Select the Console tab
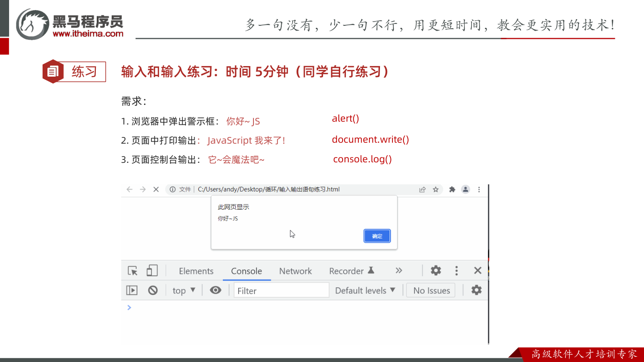 [246, 271]
